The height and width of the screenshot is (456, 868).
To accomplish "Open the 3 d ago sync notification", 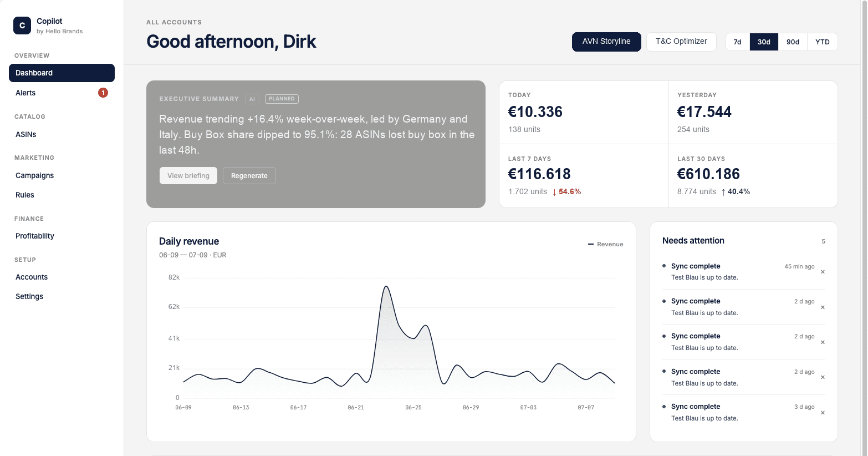I will tap(743, 412).
